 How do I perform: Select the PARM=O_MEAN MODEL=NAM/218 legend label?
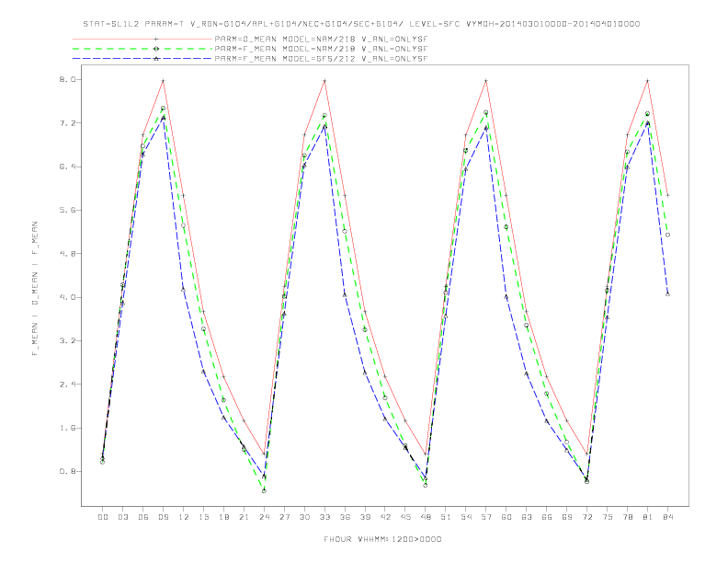321,39
